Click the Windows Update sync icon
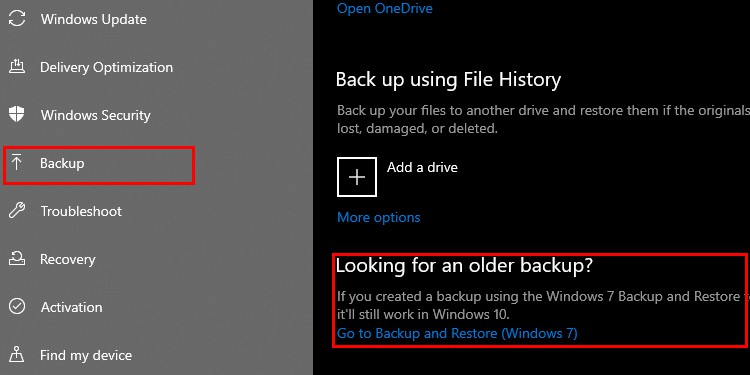 tap(17, 19)
